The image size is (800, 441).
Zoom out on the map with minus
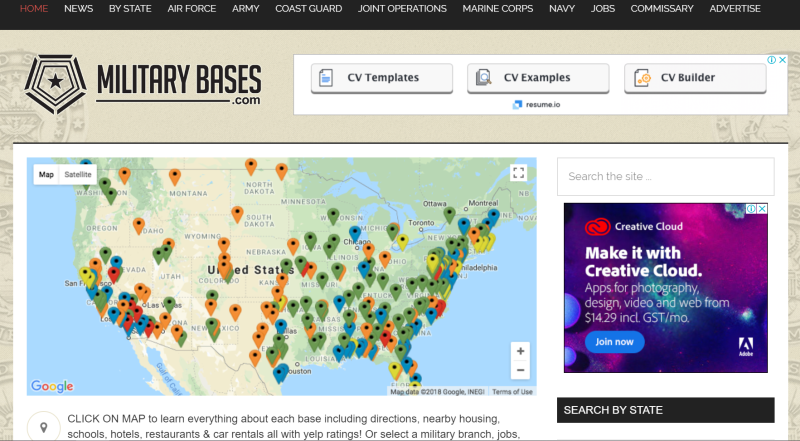[x=520, y=370]
